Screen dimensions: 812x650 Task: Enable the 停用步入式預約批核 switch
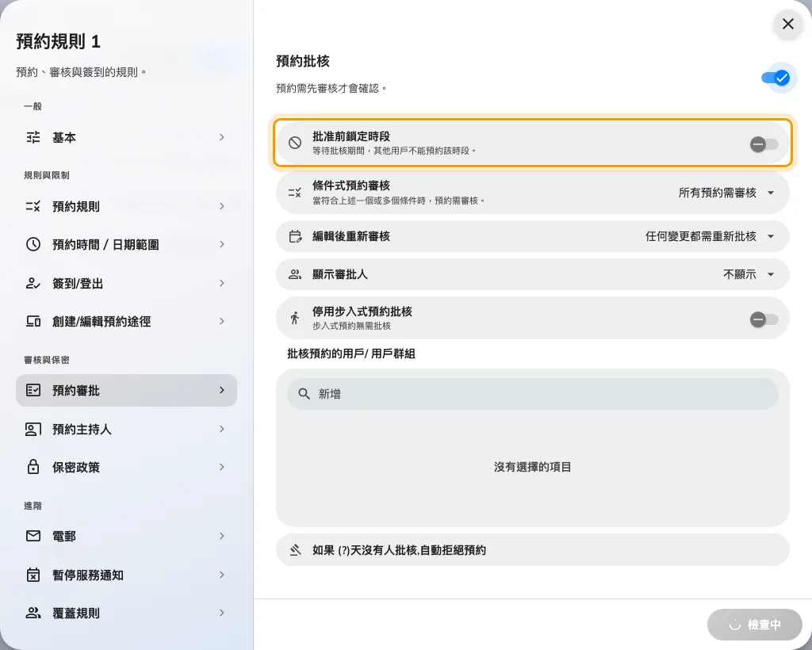pyautogui.click(x=764, y=319)
